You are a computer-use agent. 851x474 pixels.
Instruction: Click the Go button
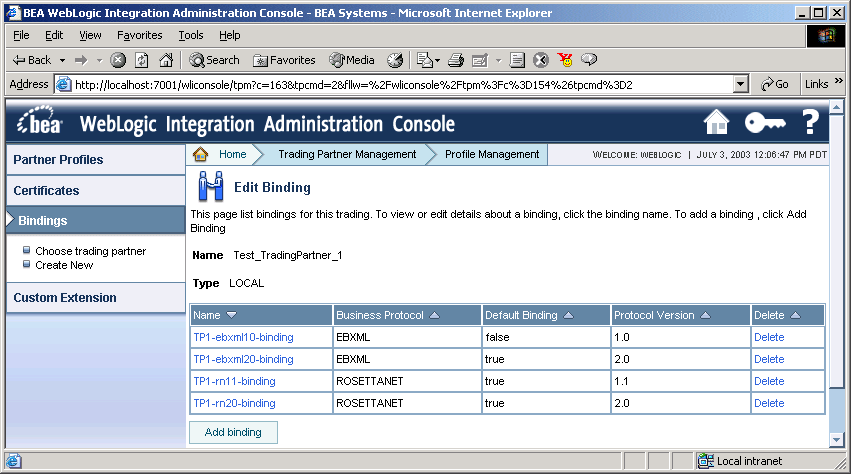[775, 84]
